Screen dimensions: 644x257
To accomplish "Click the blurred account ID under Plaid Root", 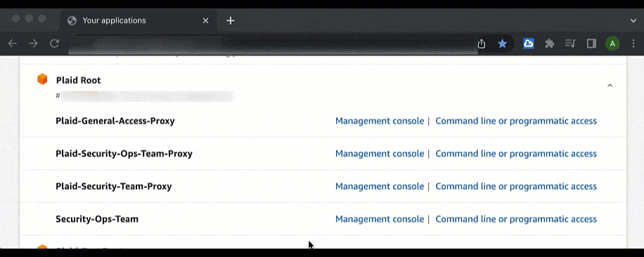I will [145, 96].
